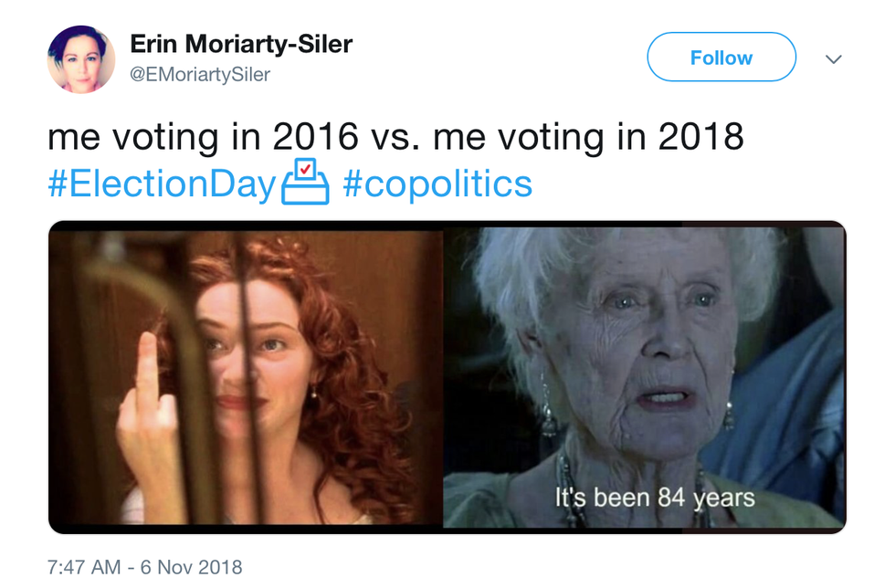Screen dimensions: 895x588
Task: Open the #copolitics hashtag
Action: (437, 184)
